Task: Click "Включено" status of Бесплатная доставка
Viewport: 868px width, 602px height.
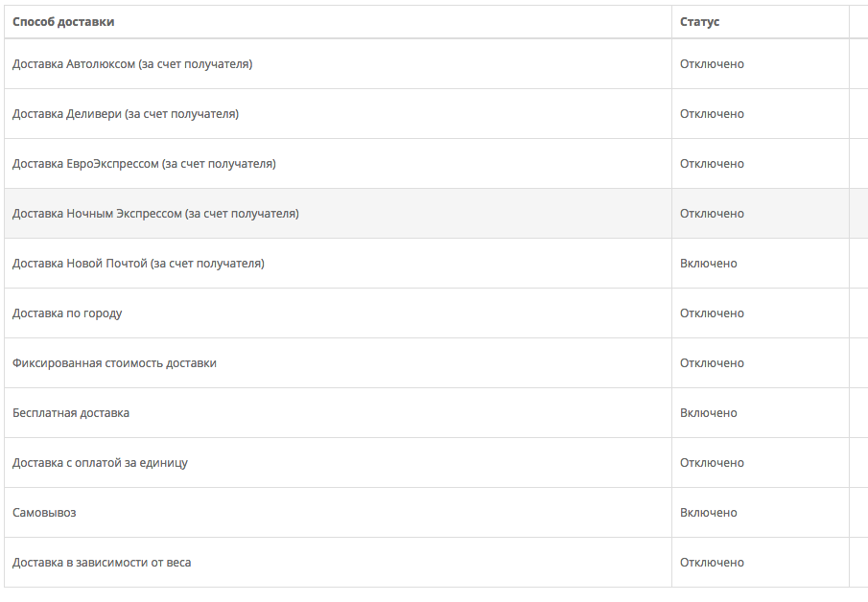Action: tap(709, 413)
